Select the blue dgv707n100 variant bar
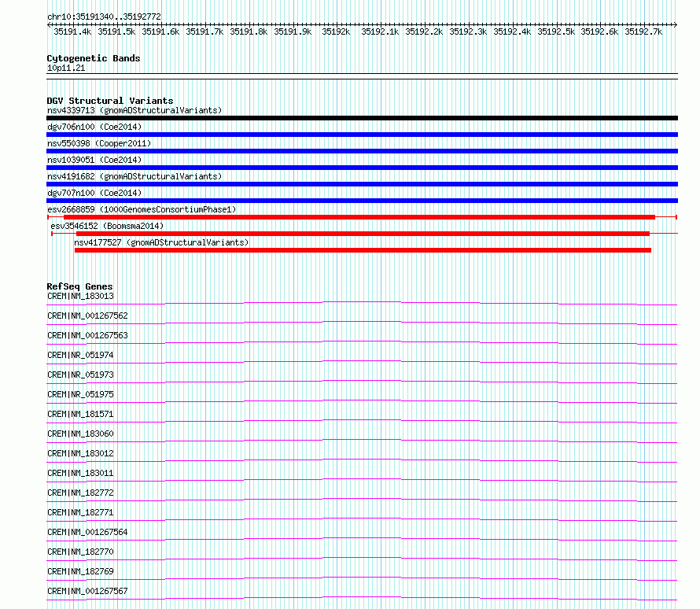This screenshot has width=700, height=609. (362, 201)
